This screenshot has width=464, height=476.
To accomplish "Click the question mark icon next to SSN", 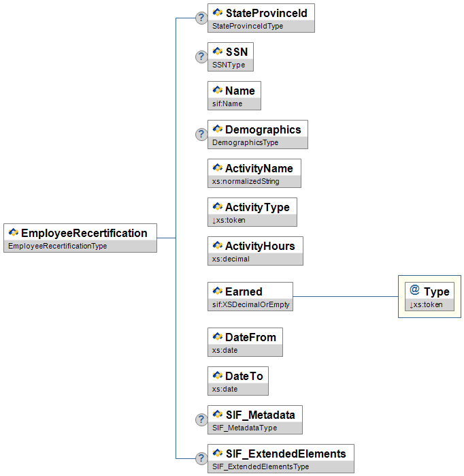I will click(201, 57).
